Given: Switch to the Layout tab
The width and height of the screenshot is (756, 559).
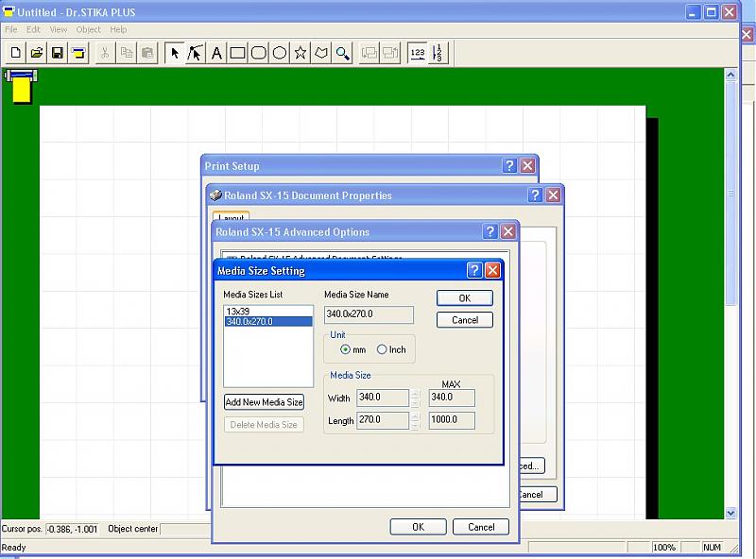Looking at the screenshot, I should pos(231,216).
